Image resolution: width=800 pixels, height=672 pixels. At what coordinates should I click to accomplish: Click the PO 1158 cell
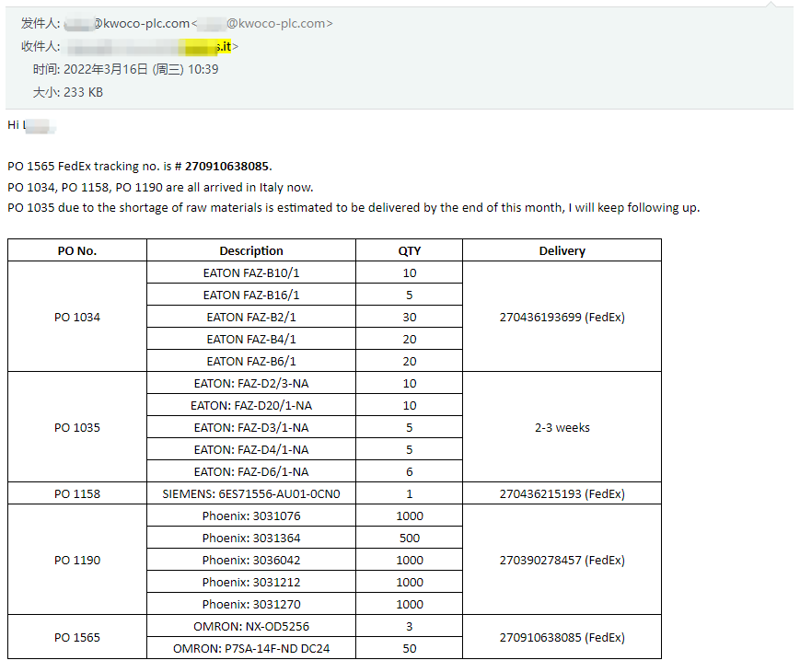pos(77,494)
